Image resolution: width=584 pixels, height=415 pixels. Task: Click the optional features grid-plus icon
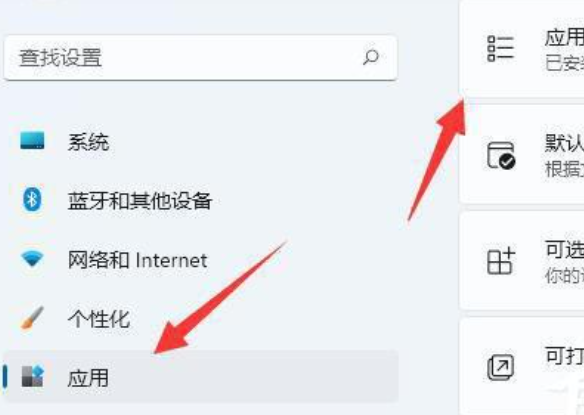click(x=501, y=261)
